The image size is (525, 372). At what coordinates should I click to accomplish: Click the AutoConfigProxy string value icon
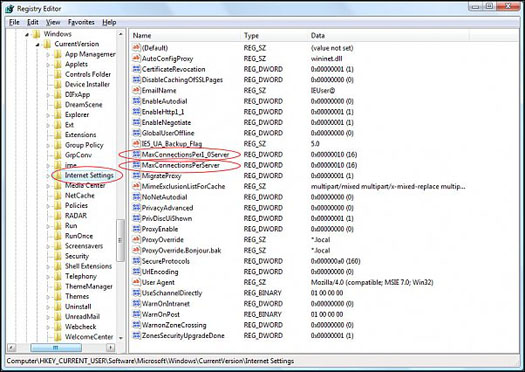(x=136, y=58)
